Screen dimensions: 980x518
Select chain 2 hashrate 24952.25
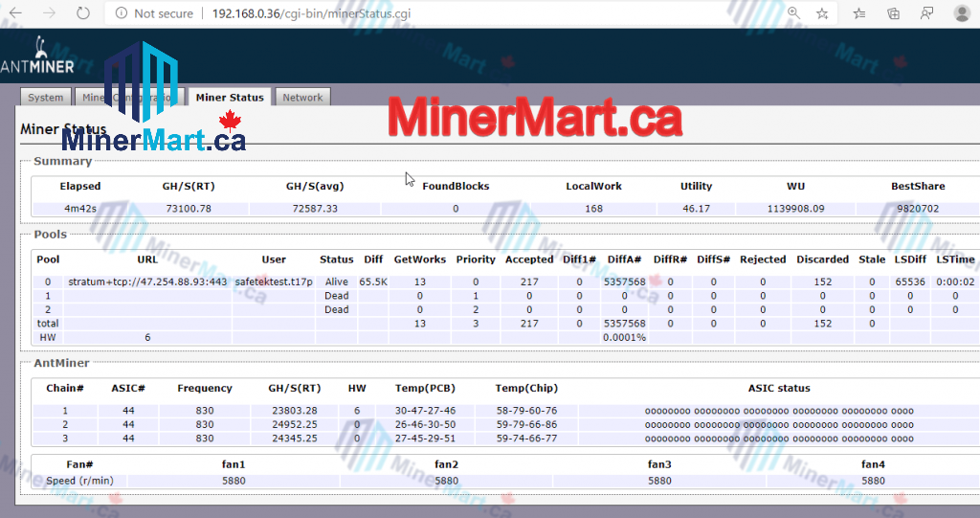[295, 424]
